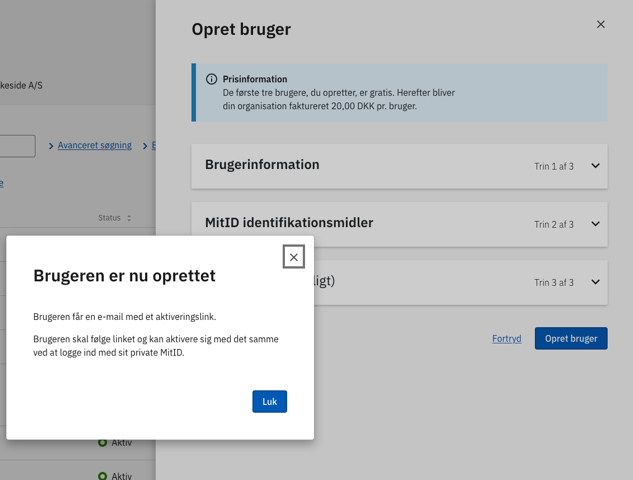Click the blue Opret bruger button

pos(571,338)
